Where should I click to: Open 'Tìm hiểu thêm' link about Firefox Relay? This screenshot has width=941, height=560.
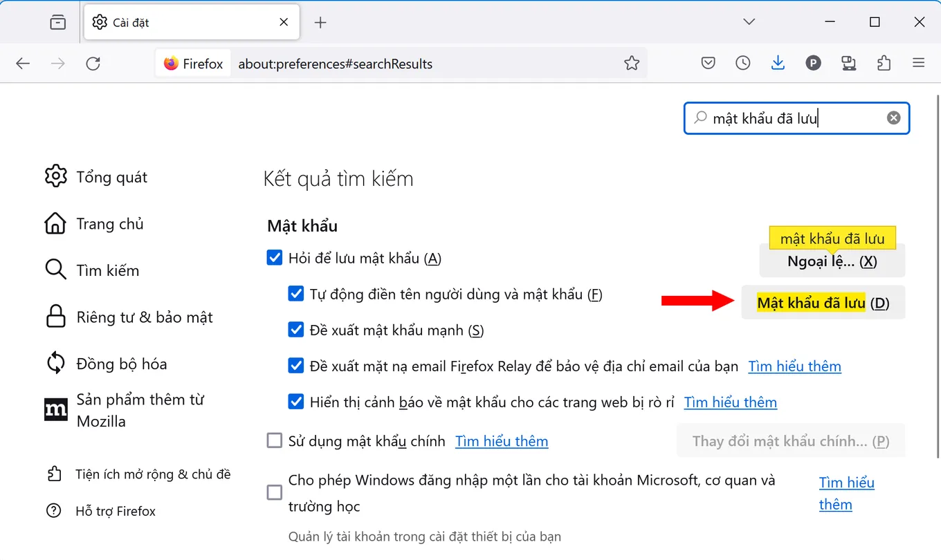(794, 366)
